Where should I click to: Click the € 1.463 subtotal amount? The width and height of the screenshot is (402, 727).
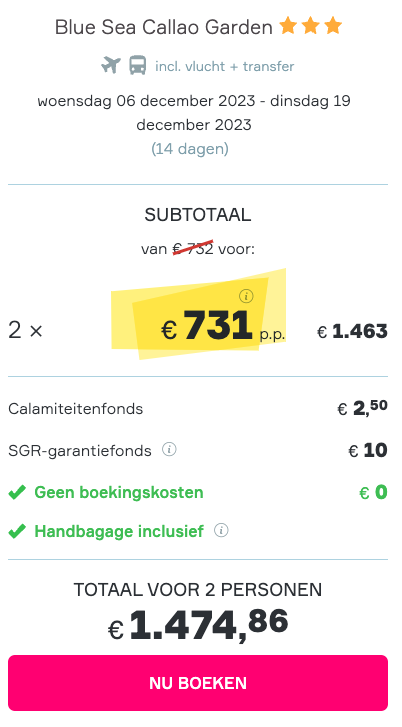point(352,331)
